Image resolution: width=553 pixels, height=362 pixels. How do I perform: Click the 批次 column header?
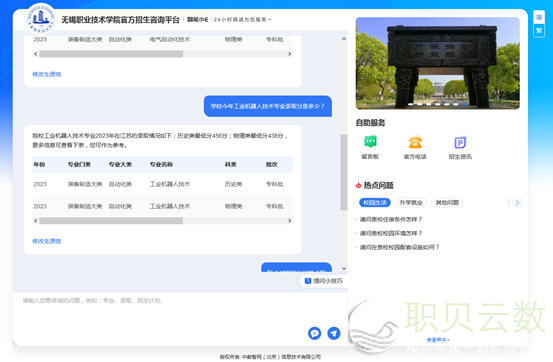coord(272,164)
